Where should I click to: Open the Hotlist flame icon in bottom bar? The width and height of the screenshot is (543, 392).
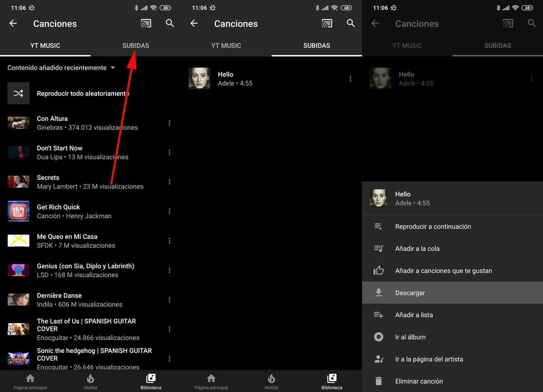90,381
